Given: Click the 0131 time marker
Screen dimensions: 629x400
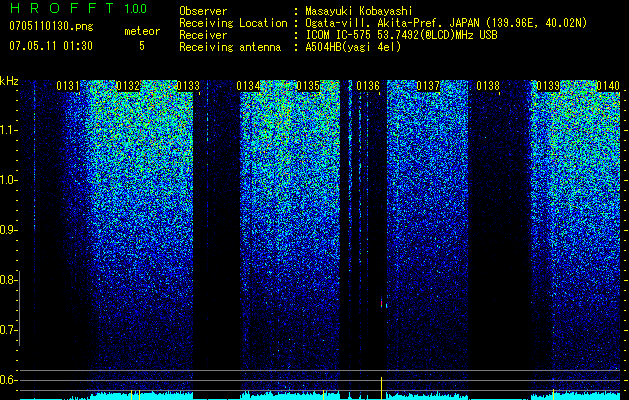Looking at the screenshot, I should coord(68,86).
